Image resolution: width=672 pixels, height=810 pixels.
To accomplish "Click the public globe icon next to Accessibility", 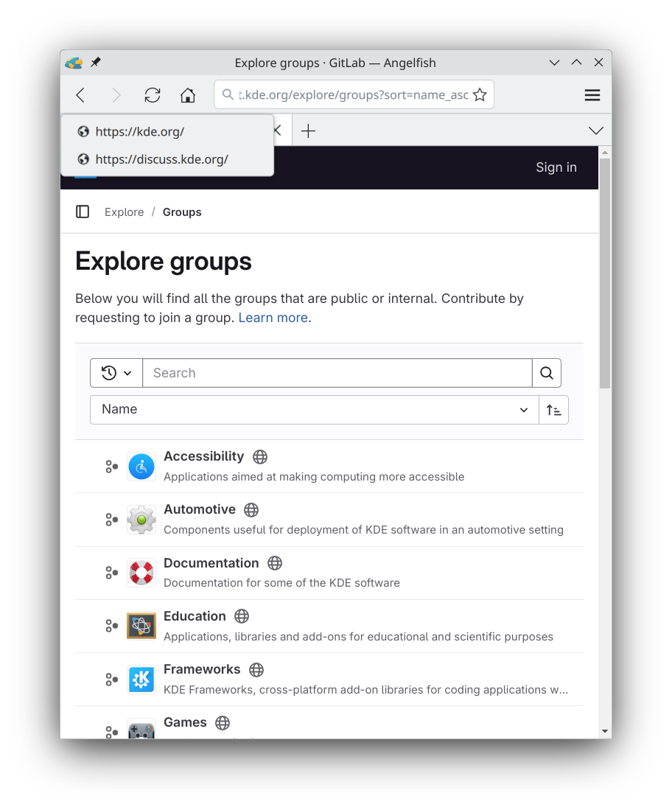I will (260, 457).
